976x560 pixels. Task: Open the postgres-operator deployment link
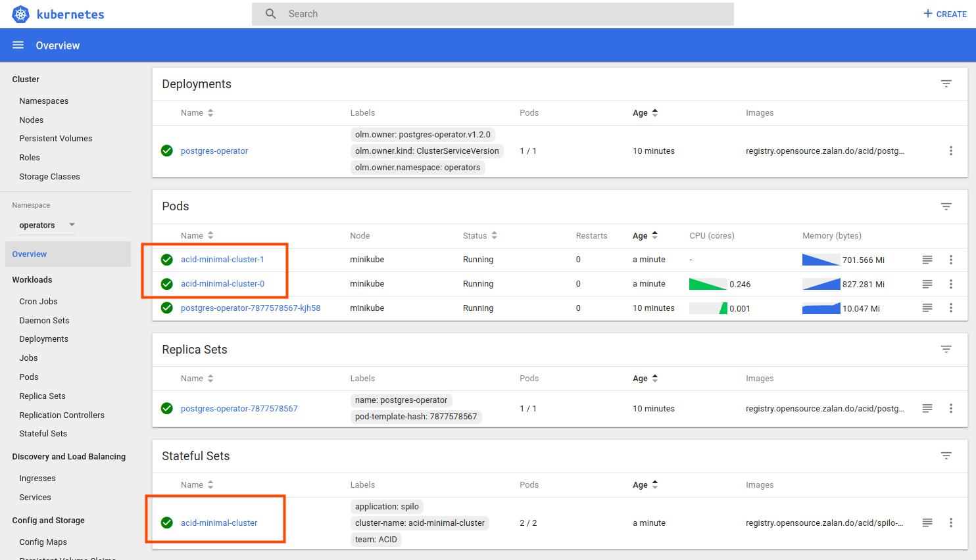(x=214, y=151)
